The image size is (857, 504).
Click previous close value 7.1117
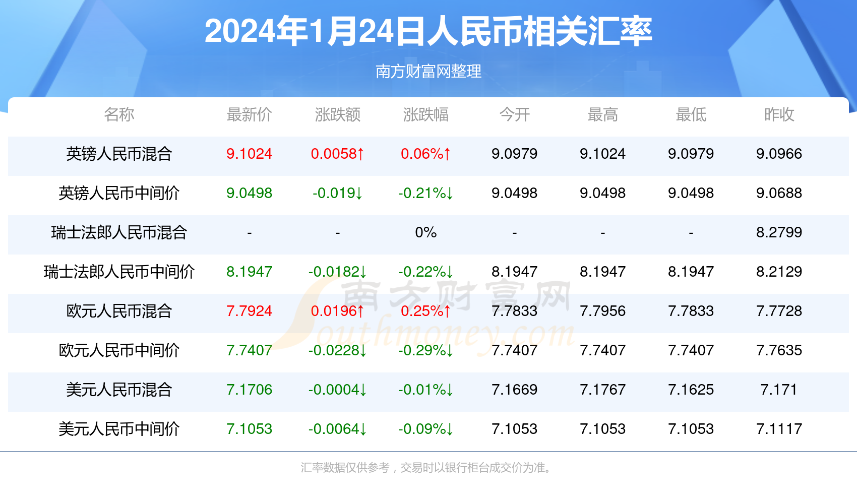(x=779, y=429)
